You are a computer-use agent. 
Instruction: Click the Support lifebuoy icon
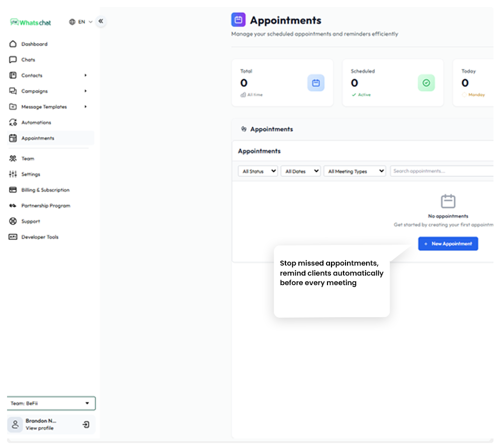click(x=13, y=221)
